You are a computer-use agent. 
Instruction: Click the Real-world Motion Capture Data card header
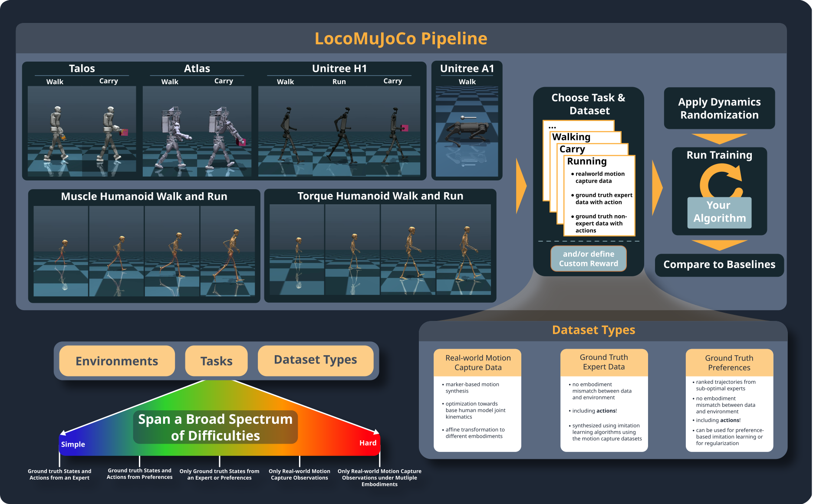pos(477,363)
